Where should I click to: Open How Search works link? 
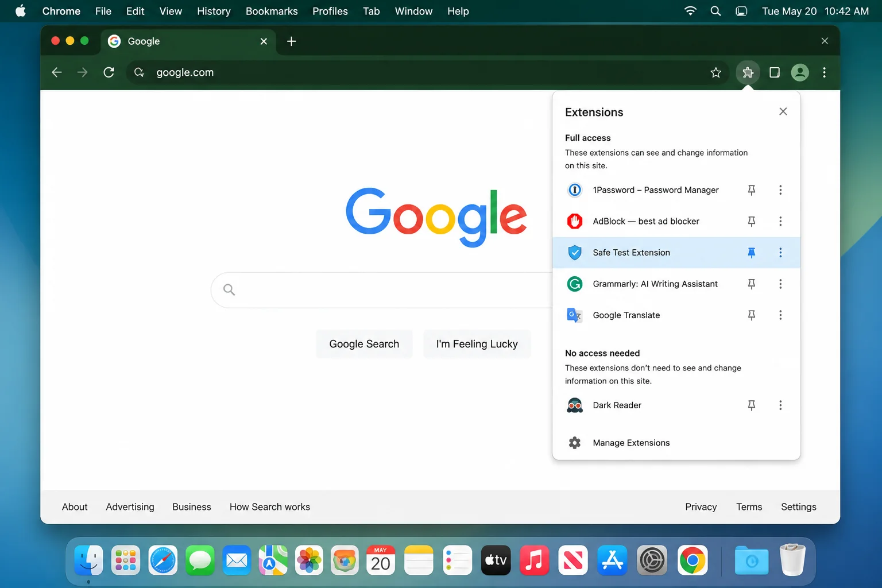[x=270, y=507]
